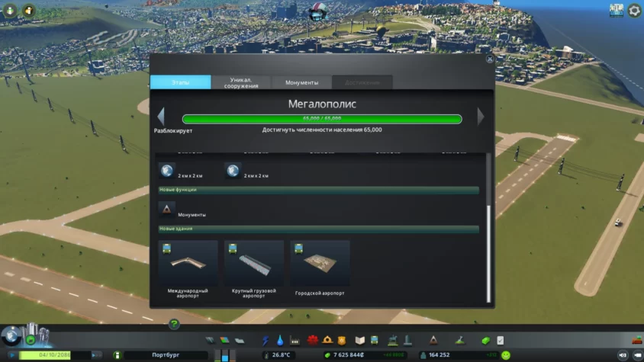Go to the previous milestone arrow
644x362 pixels.
tap(161, 117)
